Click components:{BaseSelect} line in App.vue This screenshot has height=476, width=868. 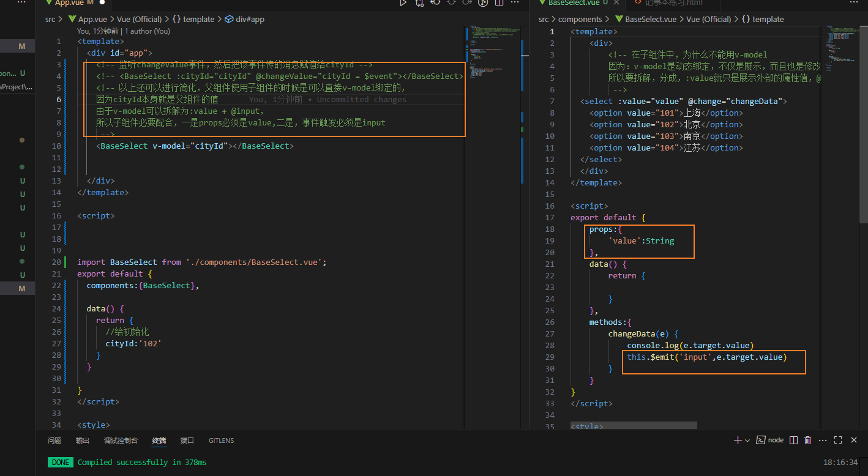(143, 285)
